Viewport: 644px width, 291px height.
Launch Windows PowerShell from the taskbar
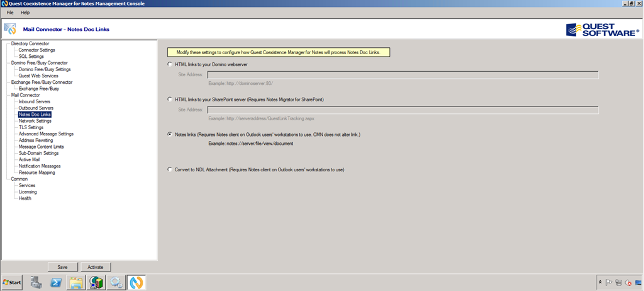(56, 282)
